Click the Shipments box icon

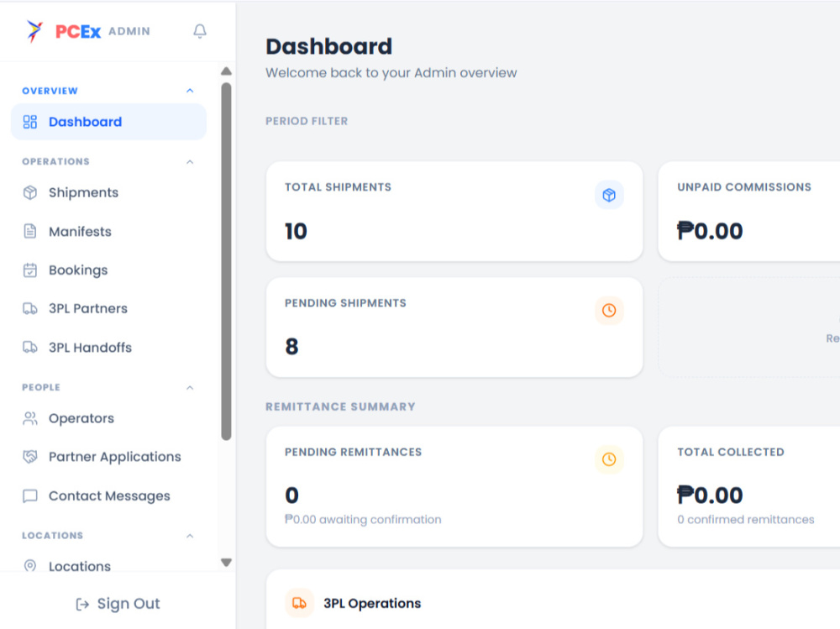(30, 192)
